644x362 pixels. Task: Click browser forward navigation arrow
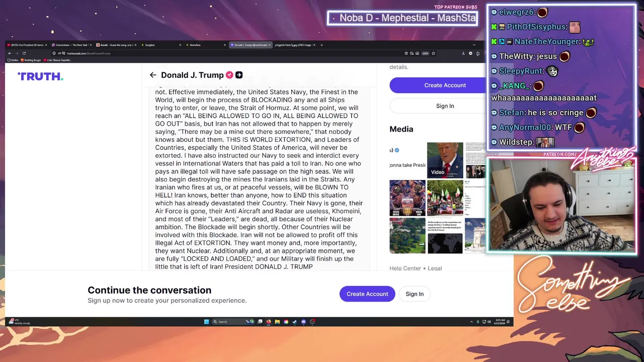click(x=17, y=53)
